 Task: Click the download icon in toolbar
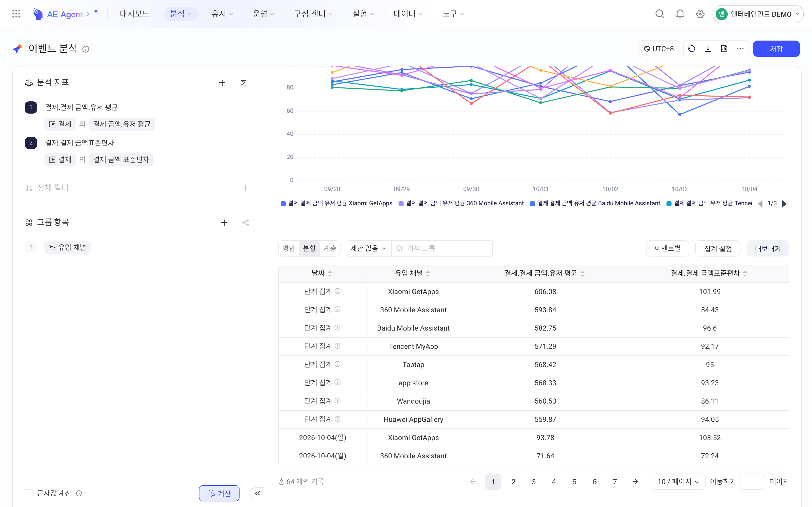pos(708,49)
